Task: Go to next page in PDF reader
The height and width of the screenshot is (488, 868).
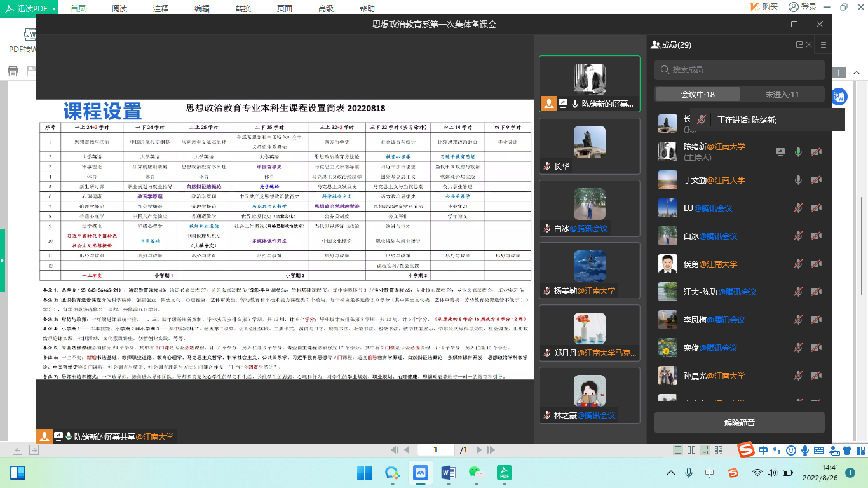Action: (480, 450)
